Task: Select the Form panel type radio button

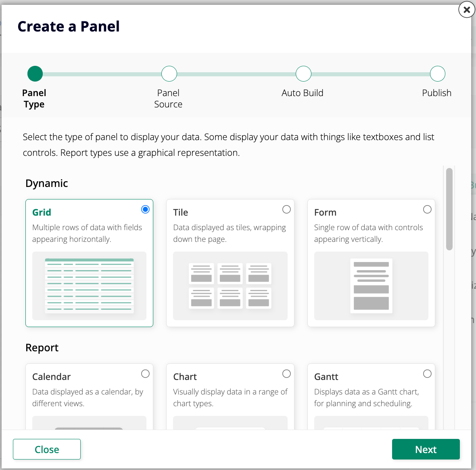Action: pos(427,209)
